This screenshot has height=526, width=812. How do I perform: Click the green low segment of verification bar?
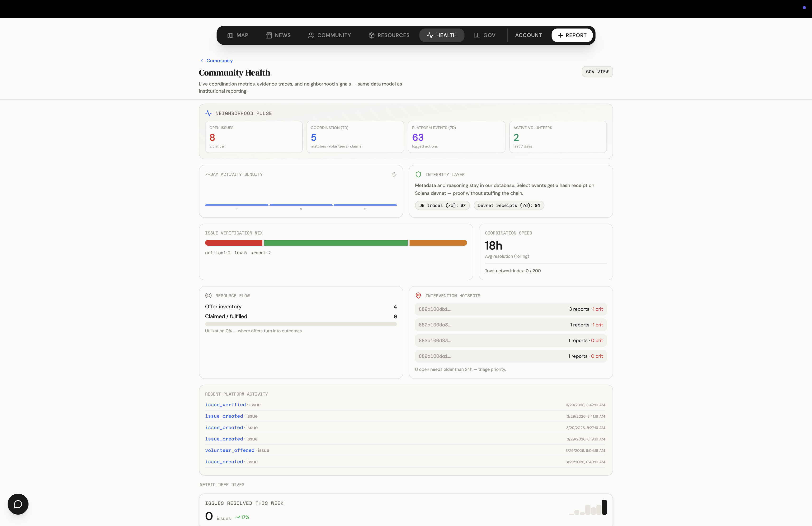(x=335, y=243)
